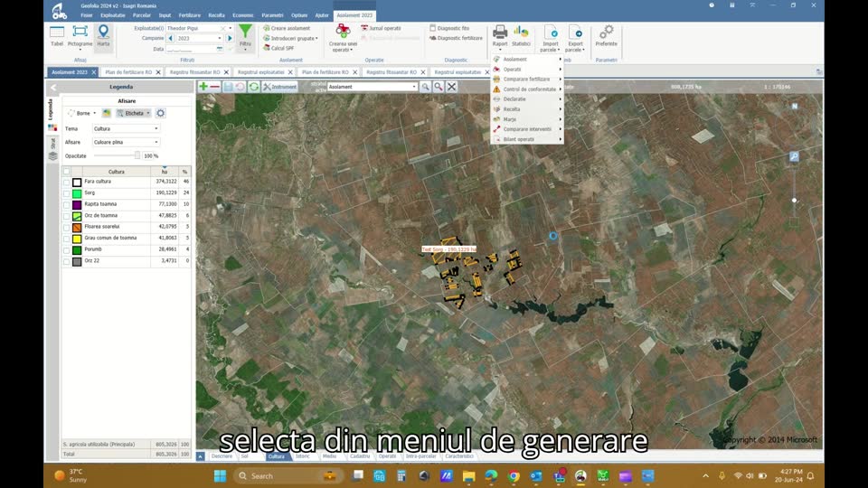This screenshot has width=868, height=488.
Task: Click the Diagnostic fertilizare icon
Action: 433,38
